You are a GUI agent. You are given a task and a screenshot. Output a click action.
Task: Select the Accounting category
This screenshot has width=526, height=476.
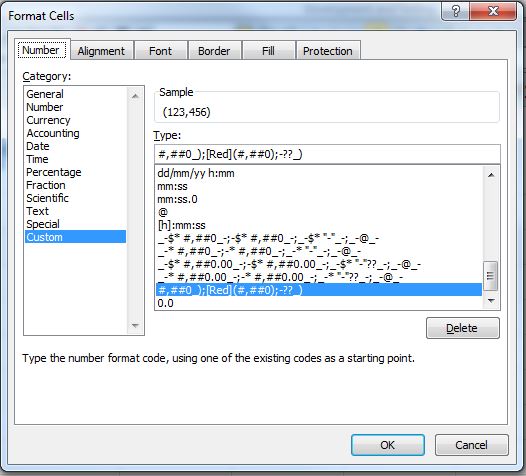click(53, 133)
